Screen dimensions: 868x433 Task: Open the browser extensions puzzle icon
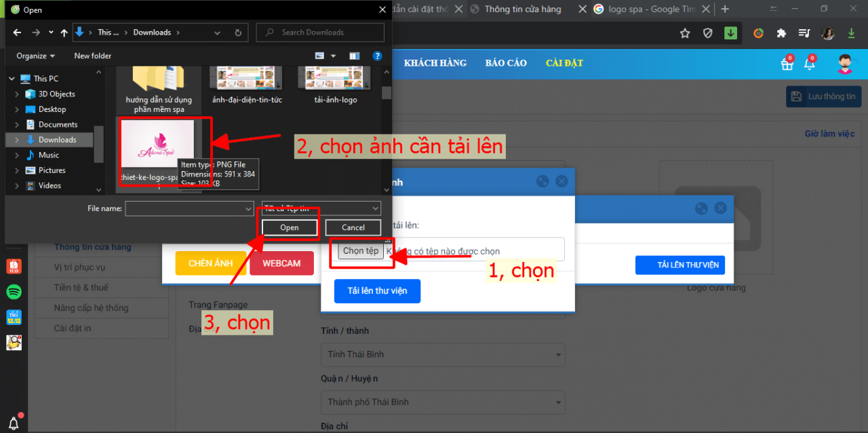(x=781, y=33)
